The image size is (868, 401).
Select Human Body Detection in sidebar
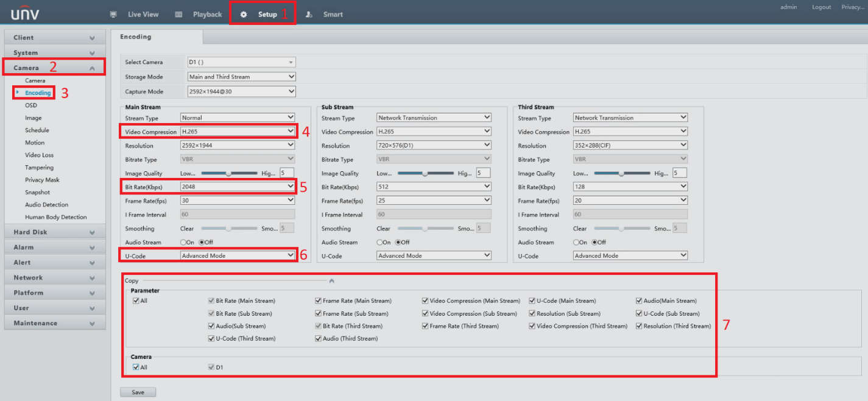point(55,217)
